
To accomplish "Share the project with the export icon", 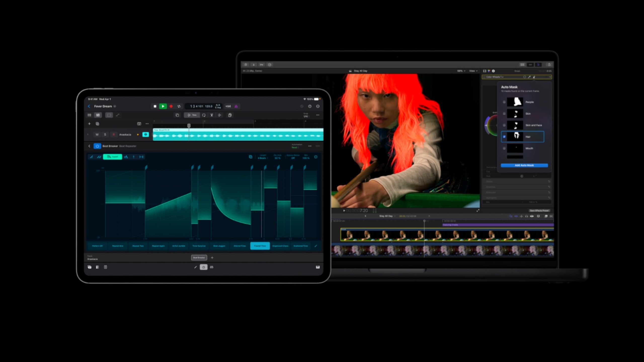I will click(x=549, y=65).
